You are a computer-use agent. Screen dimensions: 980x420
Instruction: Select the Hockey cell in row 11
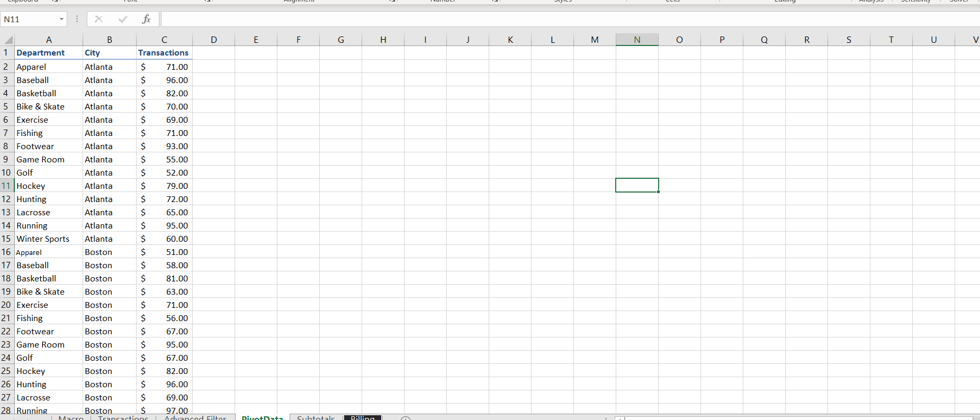coord(49,186)
